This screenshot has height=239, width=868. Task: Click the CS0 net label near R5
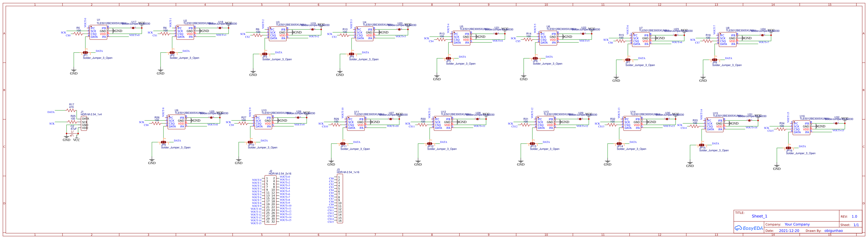68,35
